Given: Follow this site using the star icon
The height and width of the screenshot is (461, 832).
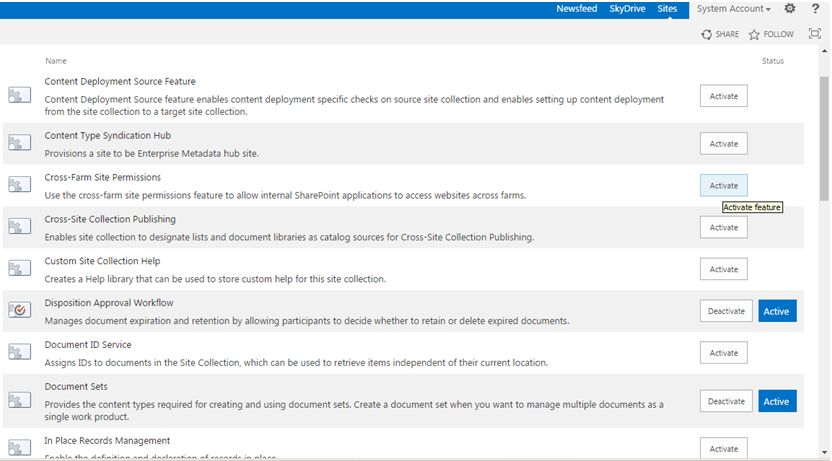Looking at the screenshot, I should tap(754, 34).
